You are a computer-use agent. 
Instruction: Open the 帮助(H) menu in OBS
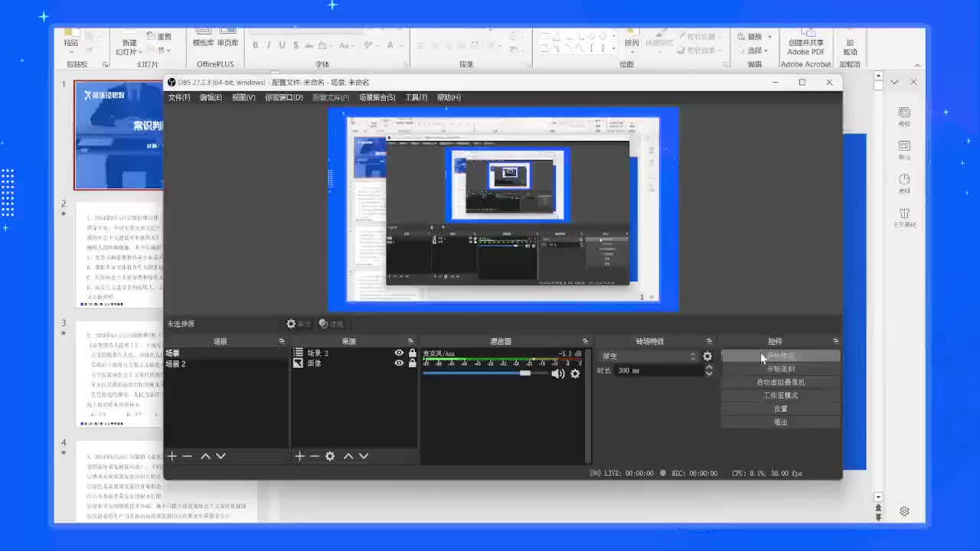tap(449, 98)
